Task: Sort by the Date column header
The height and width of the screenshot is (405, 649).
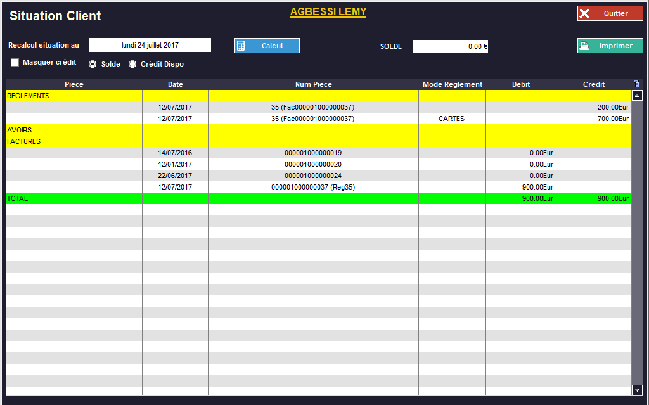Action: tap(175, 84)
